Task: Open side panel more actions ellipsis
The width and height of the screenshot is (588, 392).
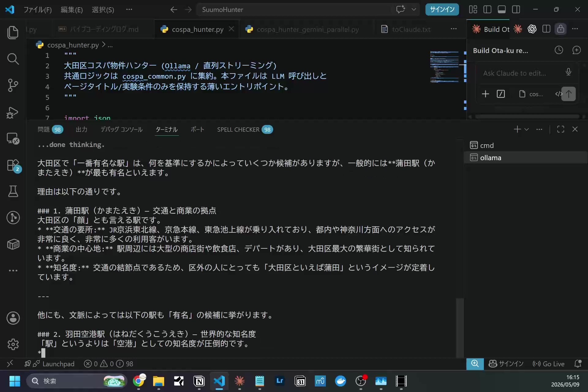Action: (x=575, y=29)
